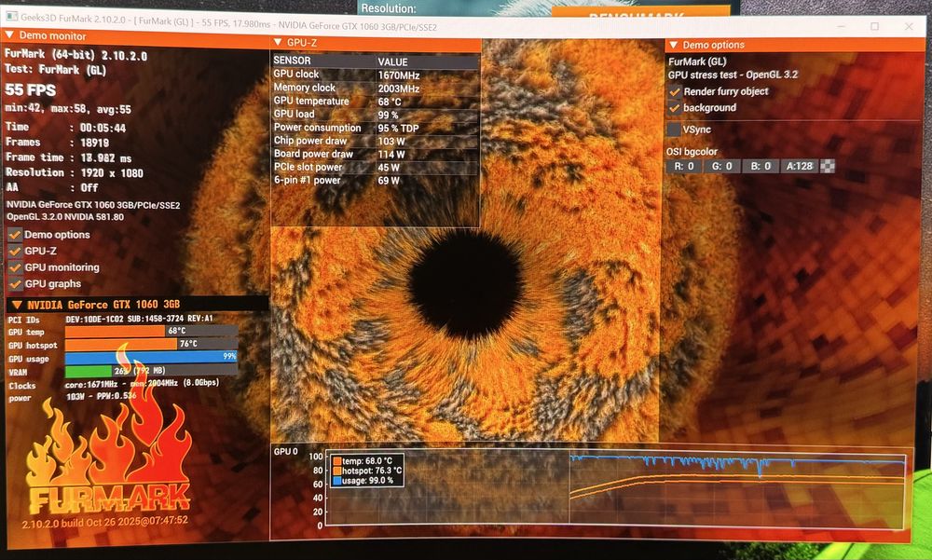Click the GPU temp 68°C bar
932x560 pixels.
(x=152, y=331)
